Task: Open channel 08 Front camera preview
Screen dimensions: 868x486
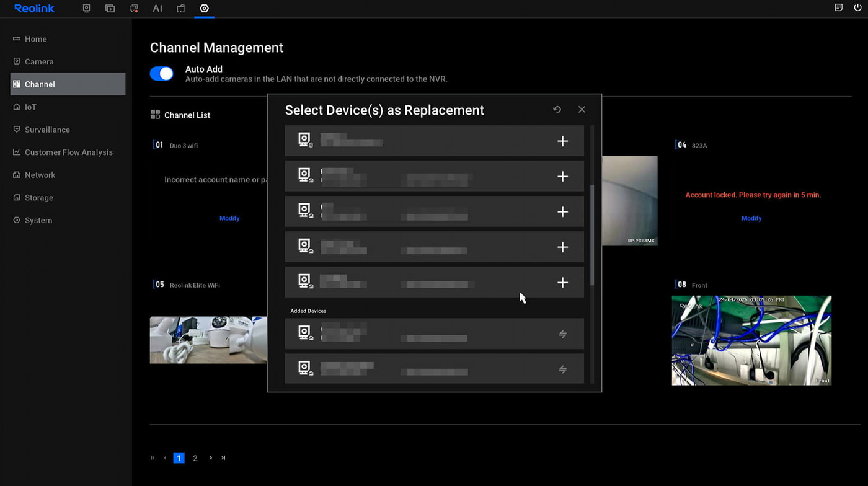Action: [x=751, y=340]
